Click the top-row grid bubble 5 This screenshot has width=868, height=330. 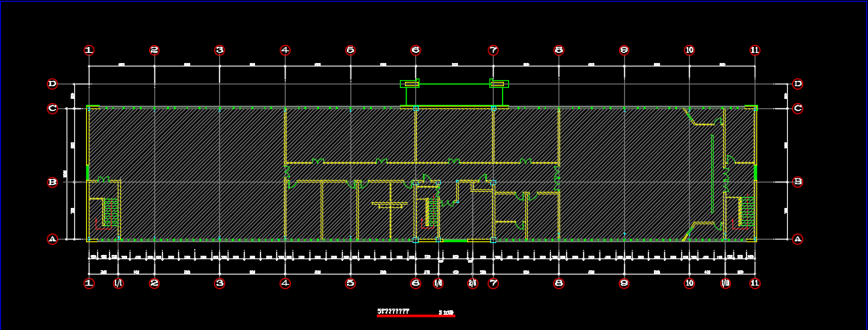tap(350, 50)
